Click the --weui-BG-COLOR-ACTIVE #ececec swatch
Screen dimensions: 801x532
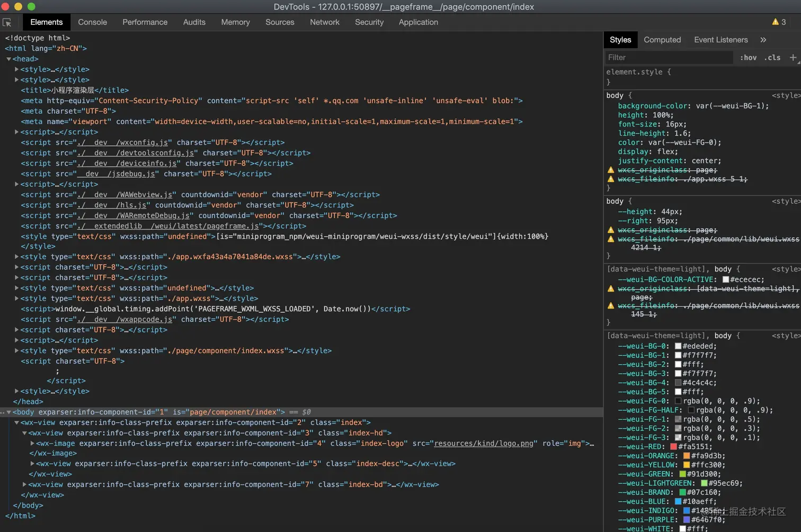point(726,279)
